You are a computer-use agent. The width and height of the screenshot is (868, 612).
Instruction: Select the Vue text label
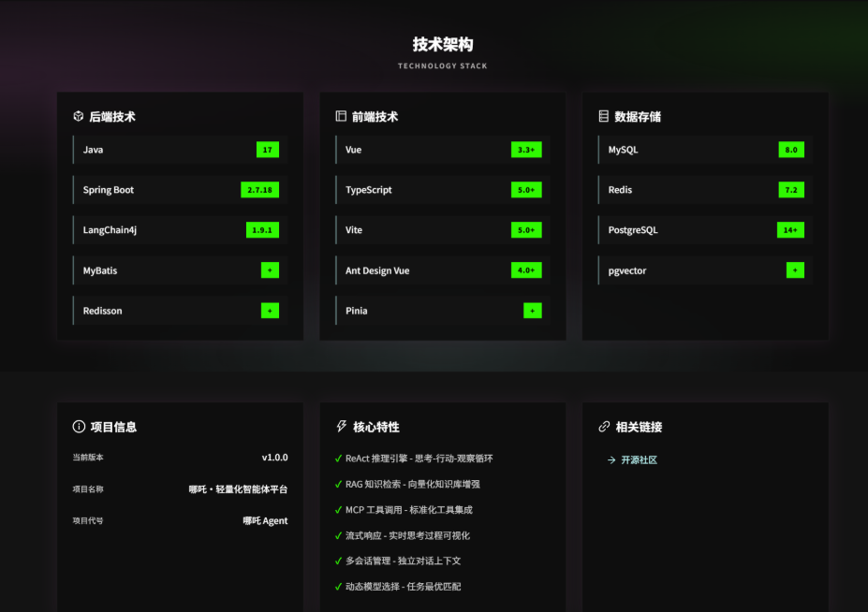coord(353,150)
